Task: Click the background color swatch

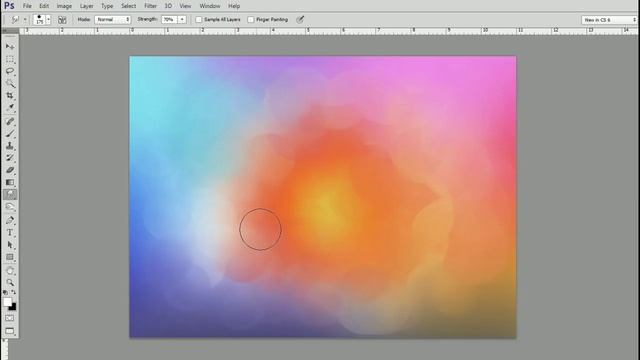Action: (13, 307)
